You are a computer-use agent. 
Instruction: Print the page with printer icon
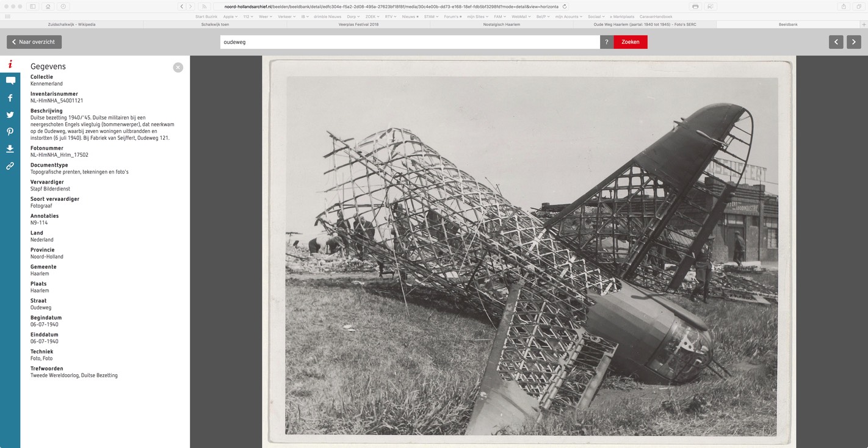click(x=695, y=6)
